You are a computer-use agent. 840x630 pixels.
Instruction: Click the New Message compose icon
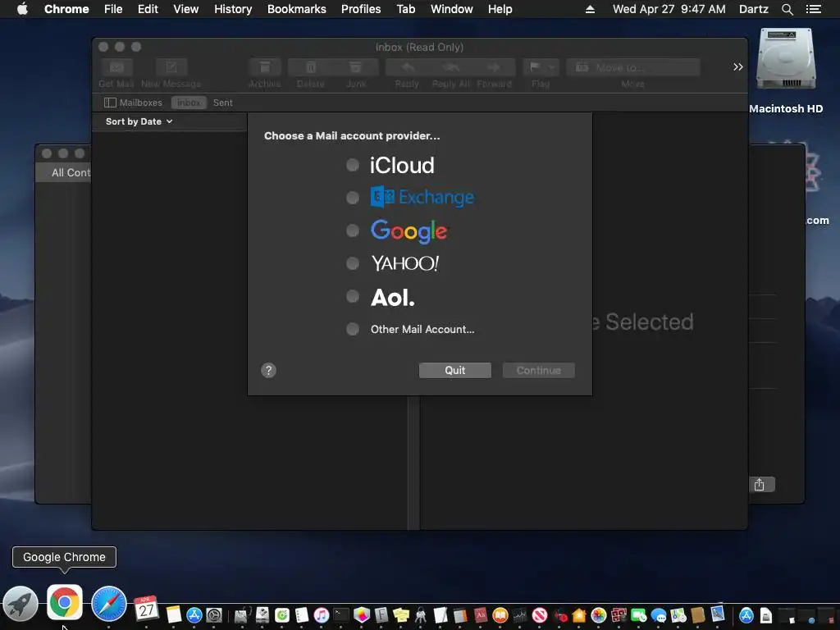[x=171, y=67]
